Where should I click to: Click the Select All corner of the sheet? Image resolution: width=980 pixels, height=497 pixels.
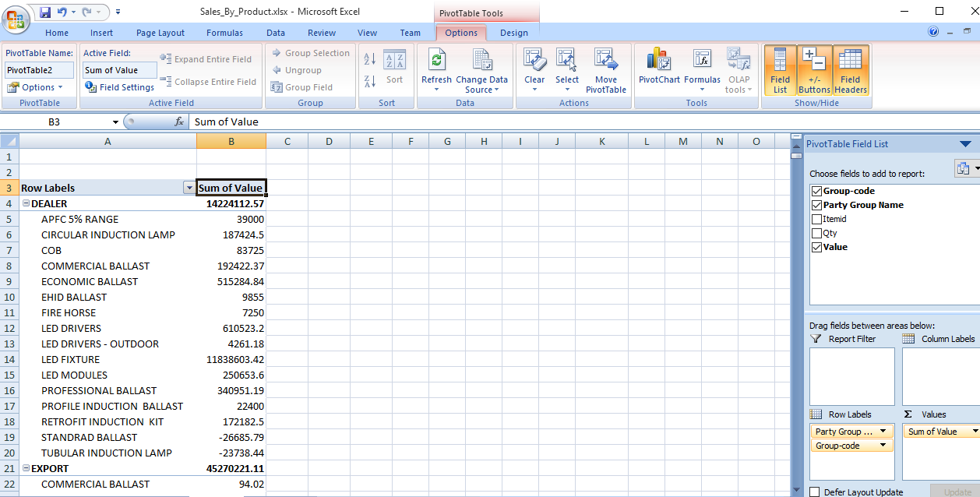(x=9, y=141)
